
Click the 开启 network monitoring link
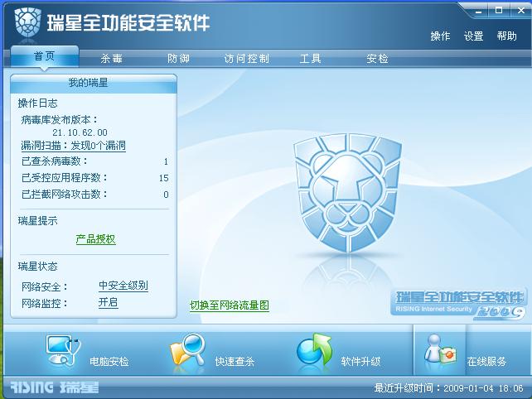109,302
